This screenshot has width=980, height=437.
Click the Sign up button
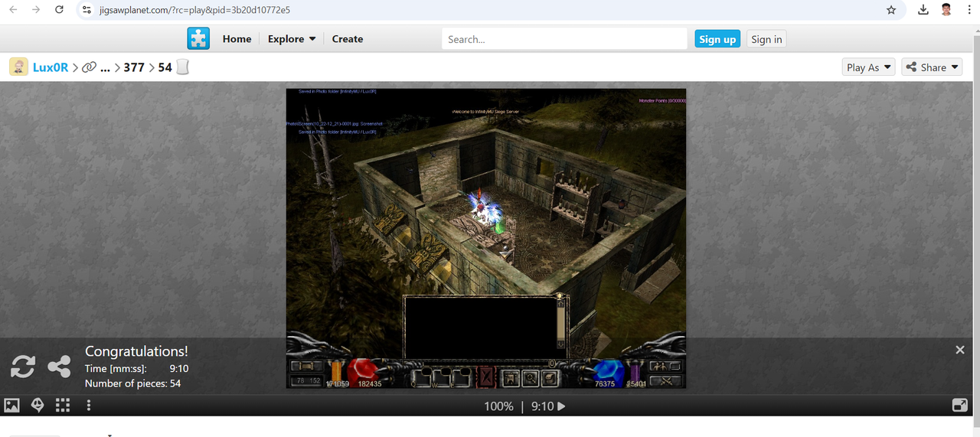pyautogui.click(x=717, y=39)
